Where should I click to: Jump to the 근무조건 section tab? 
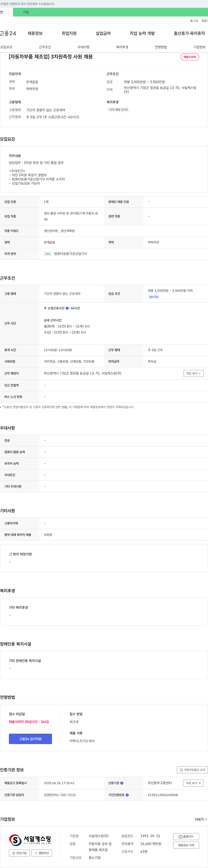(45, 47)
